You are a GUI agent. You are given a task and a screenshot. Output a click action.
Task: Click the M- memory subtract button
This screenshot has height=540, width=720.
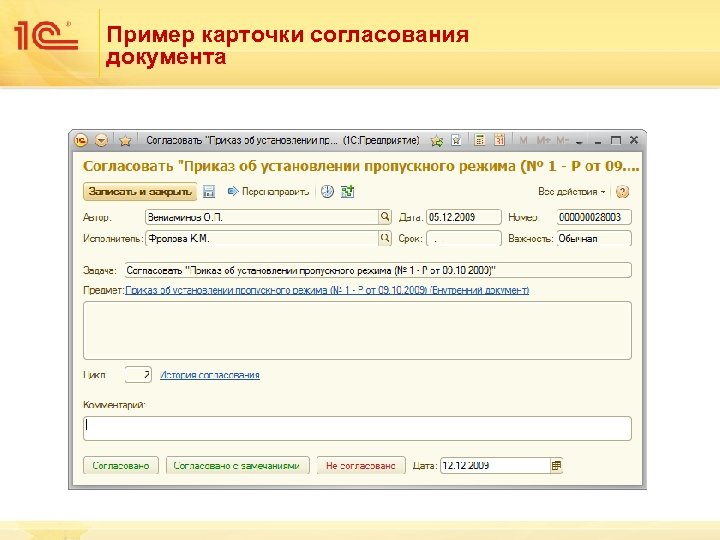pyautogui.click(x=562, y=141)
